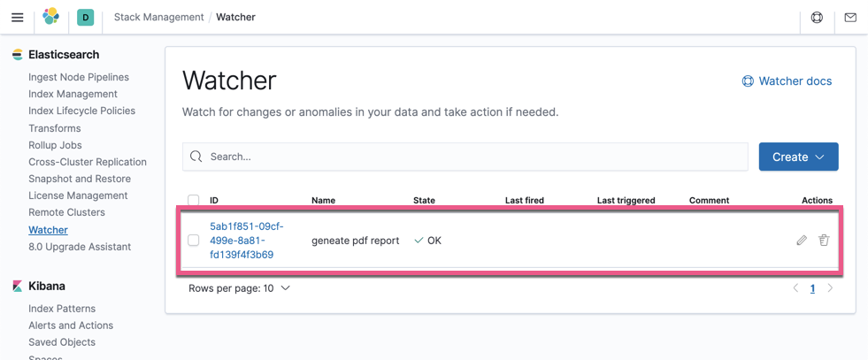Click the 'geneate pdf report' name cell
This screenshot has width=868, height=360.
tap(356, 241)
